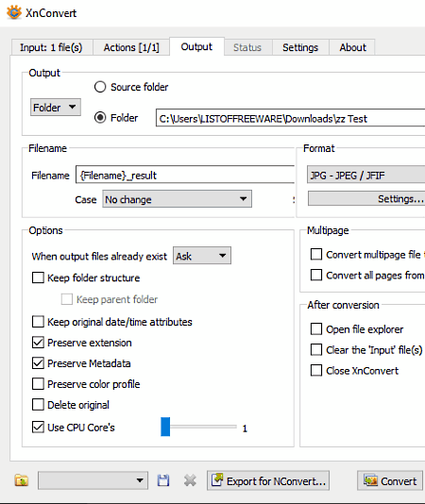Click the save preset floppy disk icon
The image size is (425, 504).
click(163, 480)
